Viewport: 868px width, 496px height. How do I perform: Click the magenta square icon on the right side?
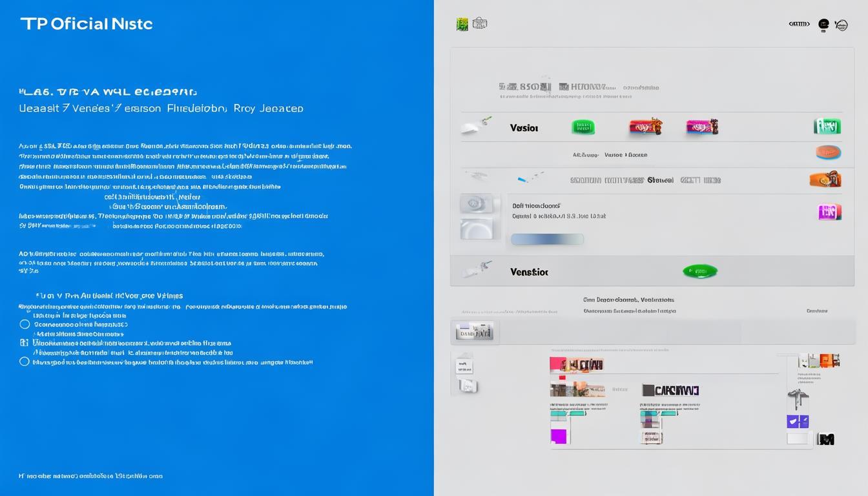829,212
